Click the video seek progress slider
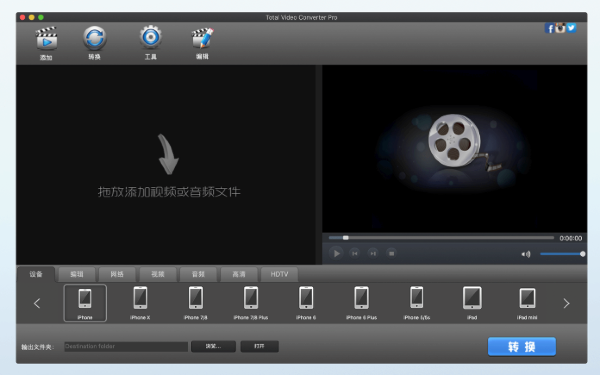 [x=441, y=238]
